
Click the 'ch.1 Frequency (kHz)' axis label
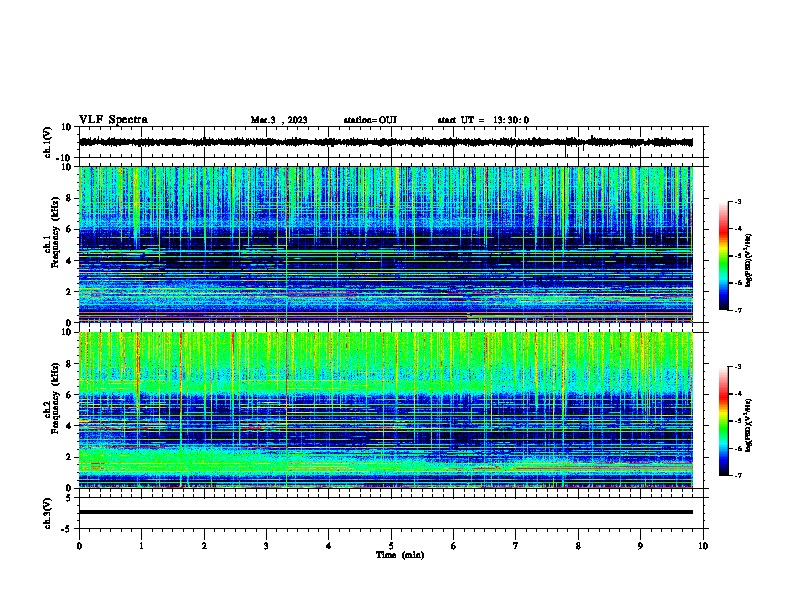51,232
